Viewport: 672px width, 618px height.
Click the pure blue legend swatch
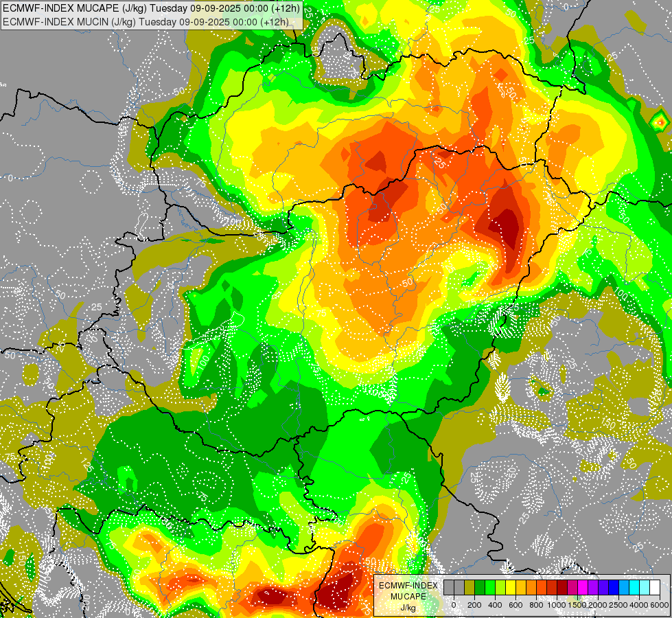point(614,587)
